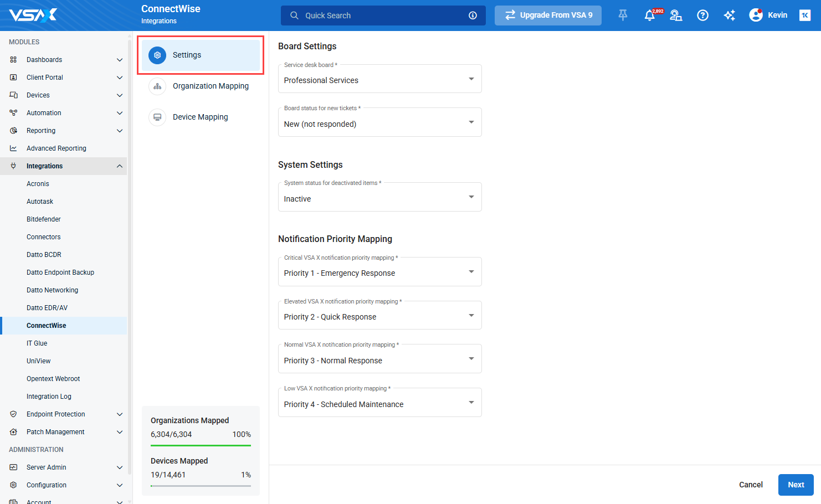This screenshot has width=821, height=504.
Task: Click the info icon in Quick Search
Action: [x=473, y=16]
